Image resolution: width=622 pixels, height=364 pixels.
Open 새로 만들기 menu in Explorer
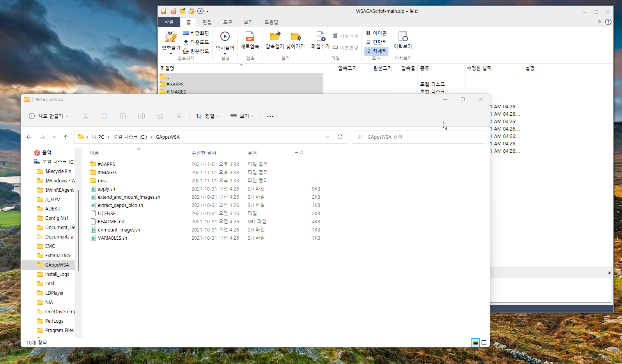pos(49,116)
